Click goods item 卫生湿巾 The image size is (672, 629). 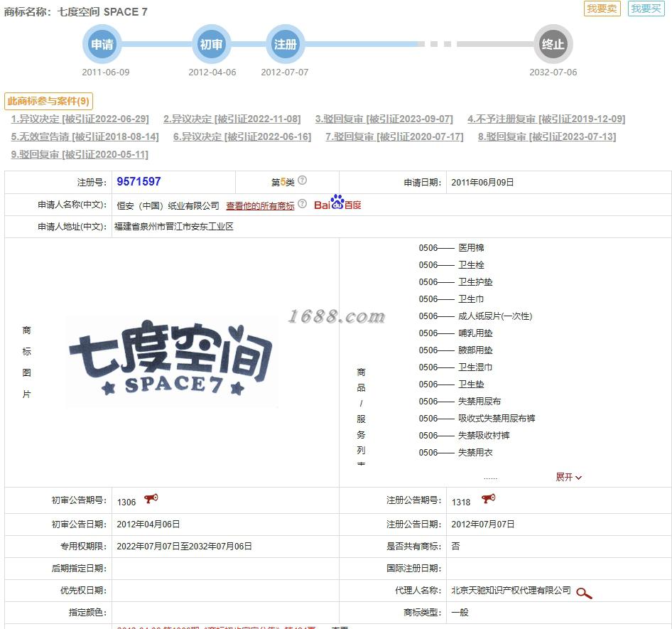coord(475,367)
